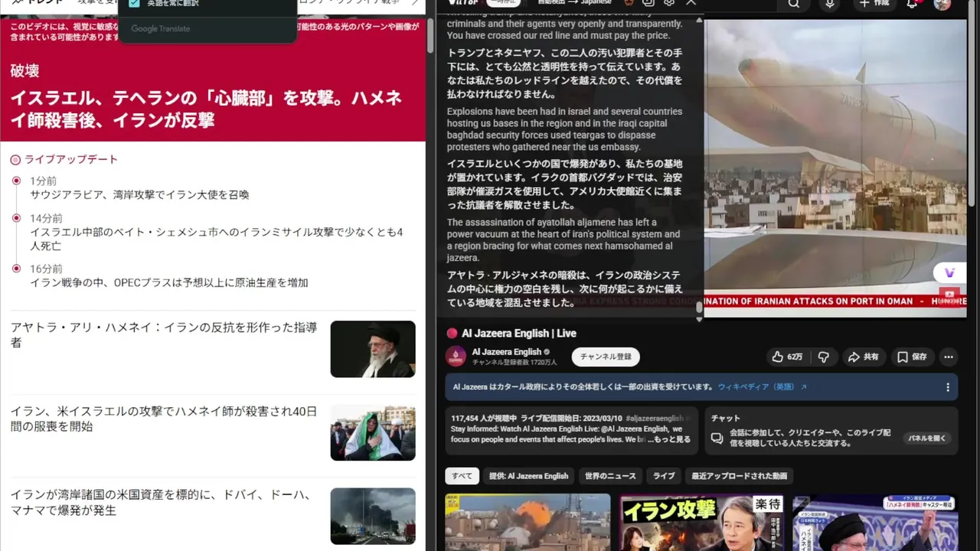Open the 40日間の服喪 article headline
Image resolution: width=980 pixels, height=551 pixels.
point(164,419)
